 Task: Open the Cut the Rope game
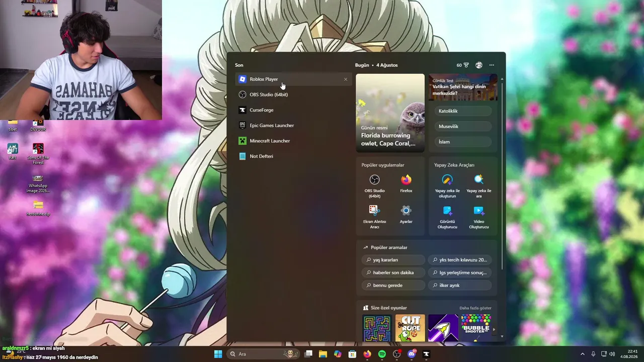click(x=410, y=328)
